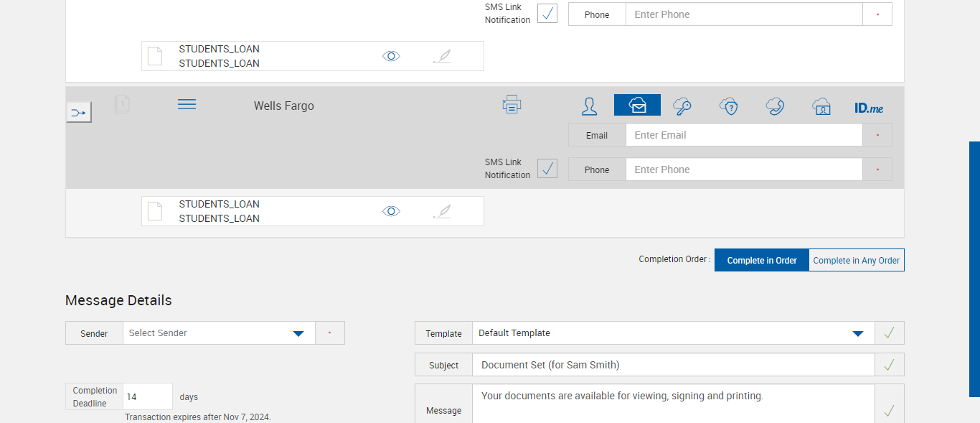This screenshot has width=980, height=423.
Task: Choose the ID.me verification option
Action: coord(869,108)
